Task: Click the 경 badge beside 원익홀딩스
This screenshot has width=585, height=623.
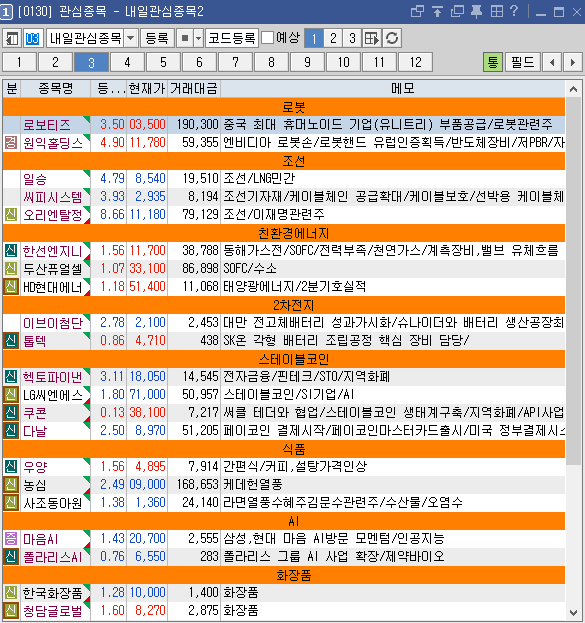Action: click(x=11, y=142)
